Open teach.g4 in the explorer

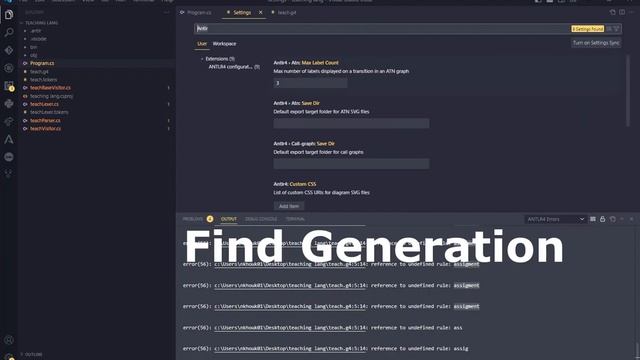[39, 71]
